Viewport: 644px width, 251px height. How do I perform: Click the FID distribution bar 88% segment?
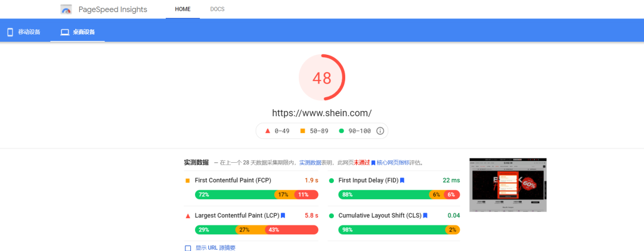tap(383, 195)
